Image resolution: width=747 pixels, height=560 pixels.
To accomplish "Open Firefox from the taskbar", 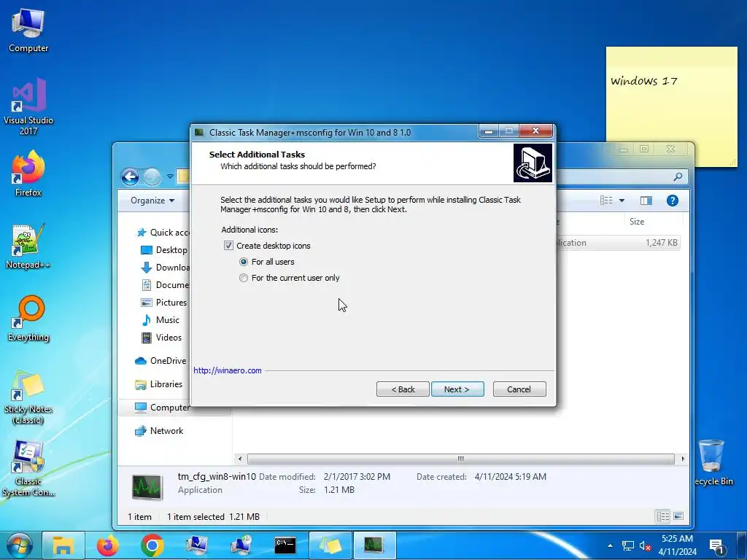I will point(108,545).
